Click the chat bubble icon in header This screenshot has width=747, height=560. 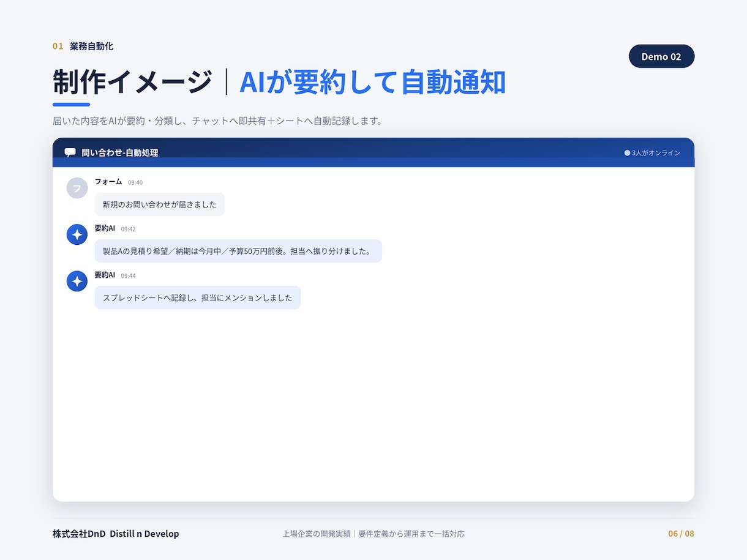pos(70,152)
